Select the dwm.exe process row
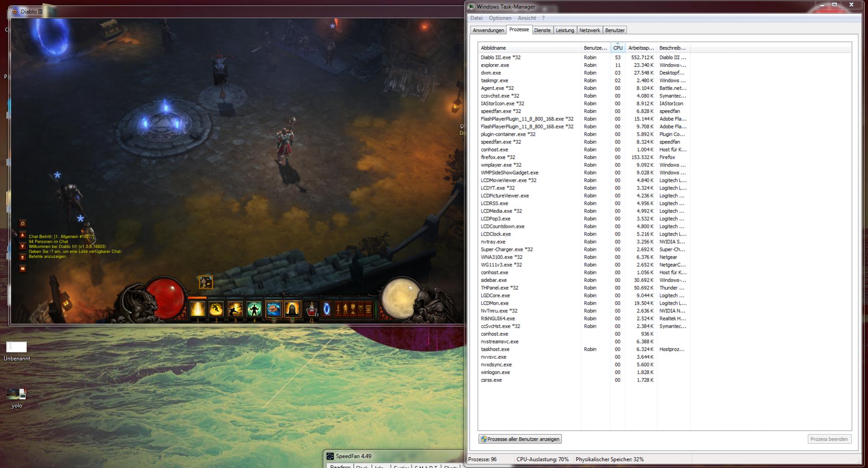The image size is (868, 468). [x=584, y=73]
